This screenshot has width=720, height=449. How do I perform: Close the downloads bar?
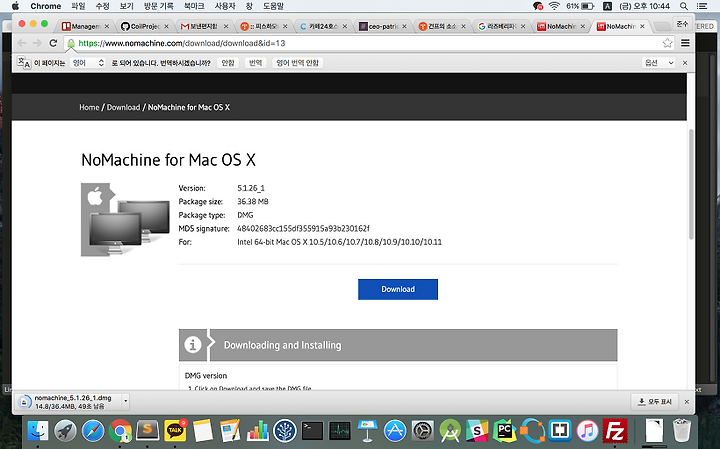686,402
